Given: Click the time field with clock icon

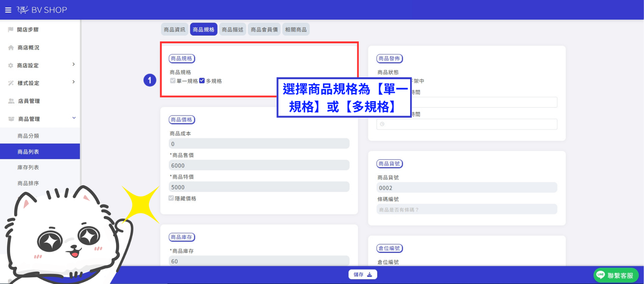Looking at the screenshot, I should click(467, 124).
